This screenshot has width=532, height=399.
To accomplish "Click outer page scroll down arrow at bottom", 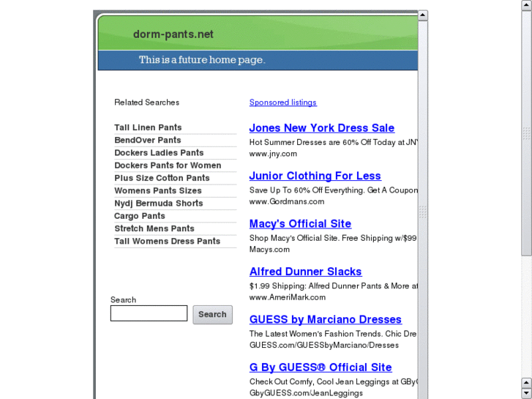I will click(527, 394).
